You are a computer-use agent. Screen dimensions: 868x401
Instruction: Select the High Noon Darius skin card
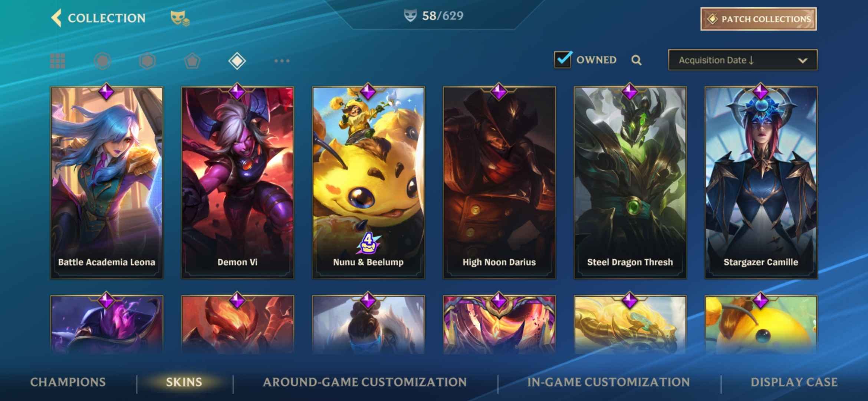click(x=499, y=183)
